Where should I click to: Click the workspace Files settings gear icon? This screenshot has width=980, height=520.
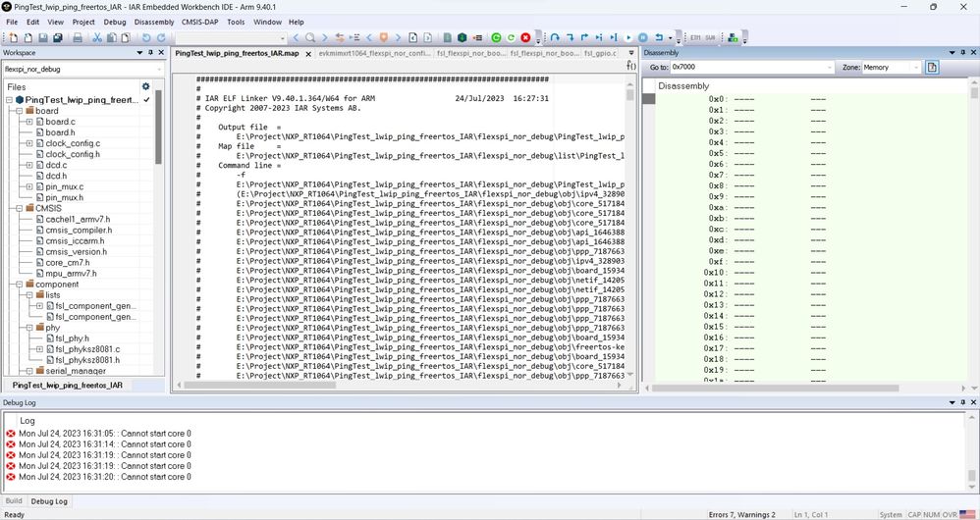click(x=145, y=86)
